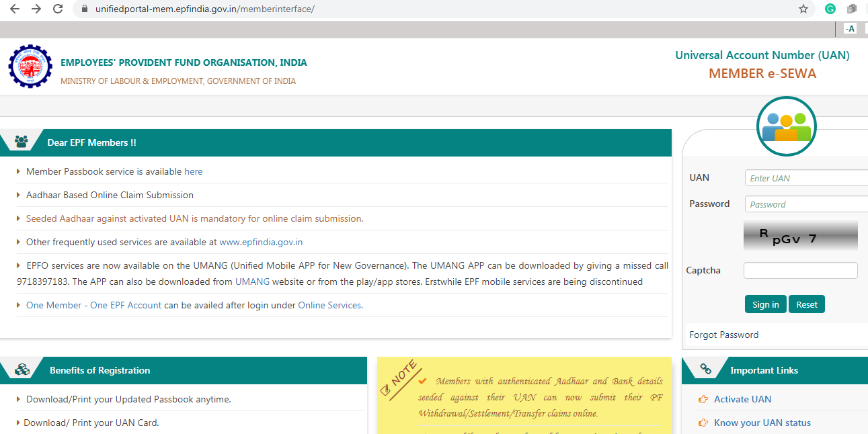Click the padlock site security icon
The width and height of the screenshot is (868, 434).
click(x=84, y=9)
